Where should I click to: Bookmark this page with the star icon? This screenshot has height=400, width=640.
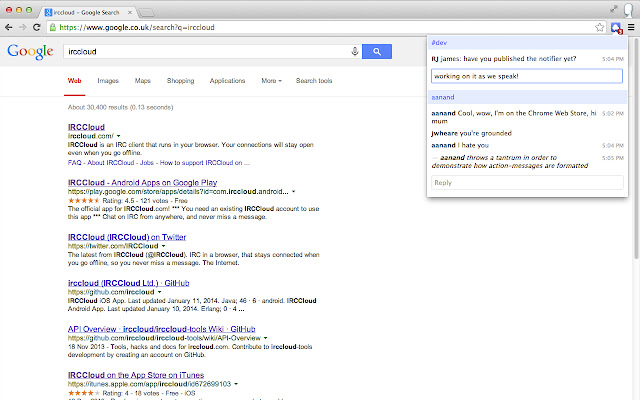599,27
